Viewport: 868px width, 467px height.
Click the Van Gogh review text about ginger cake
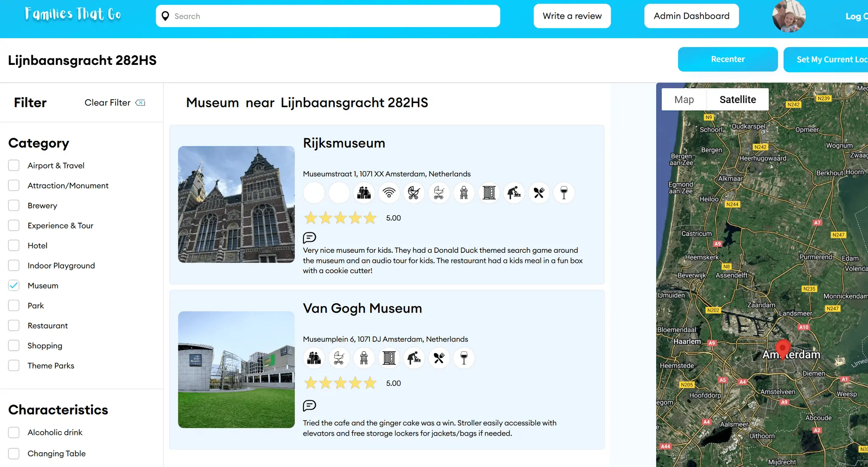(x=430, y=428)
